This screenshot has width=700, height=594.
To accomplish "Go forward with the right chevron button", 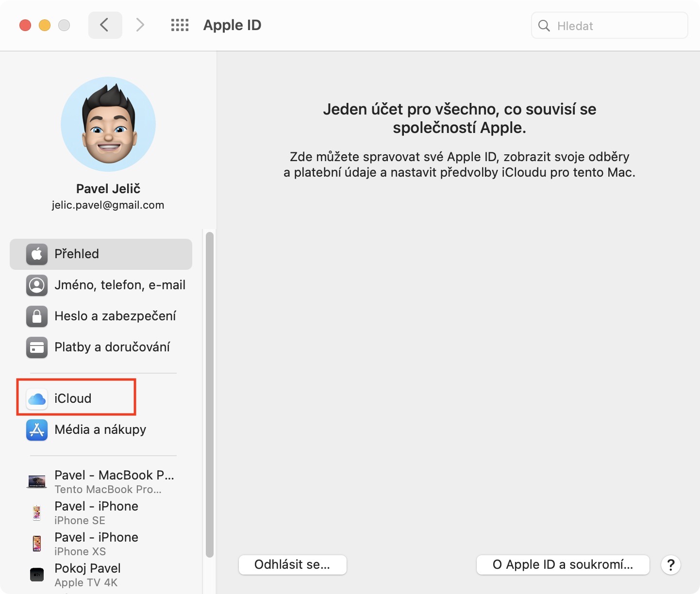I will pyautogui.click(x=140, y=25).
